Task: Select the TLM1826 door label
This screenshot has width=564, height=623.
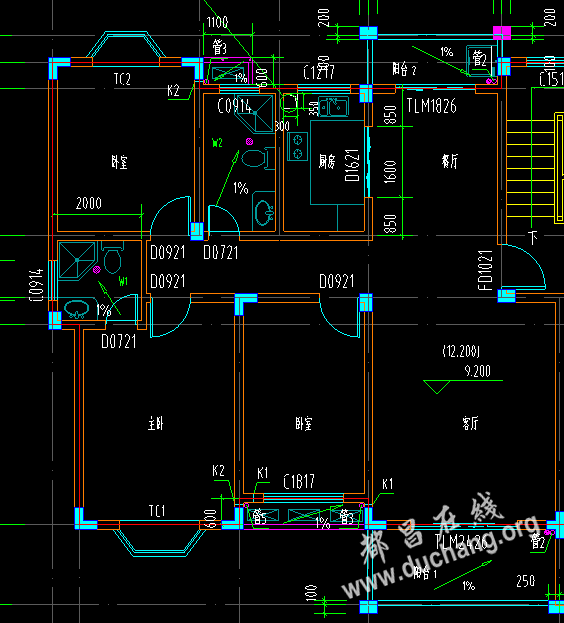Action: (432, 106)
